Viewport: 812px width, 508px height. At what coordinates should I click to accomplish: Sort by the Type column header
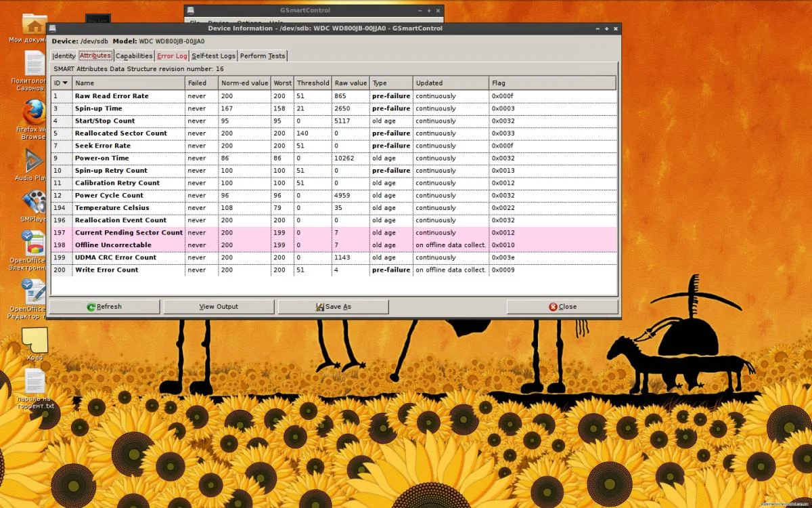click(x=391, y=83)
